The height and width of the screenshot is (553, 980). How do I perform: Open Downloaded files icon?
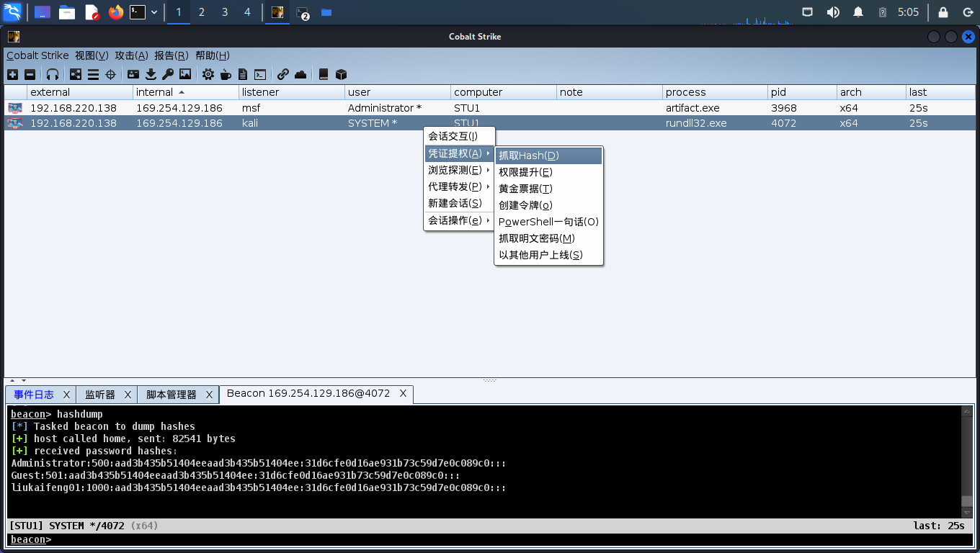point(151,74)
